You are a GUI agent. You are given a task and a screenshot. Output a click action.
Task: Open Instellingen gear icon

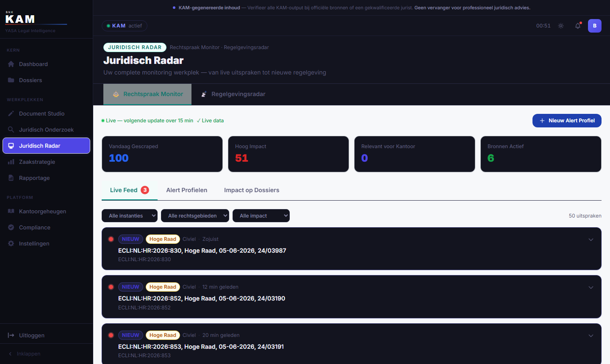(11, 243)
